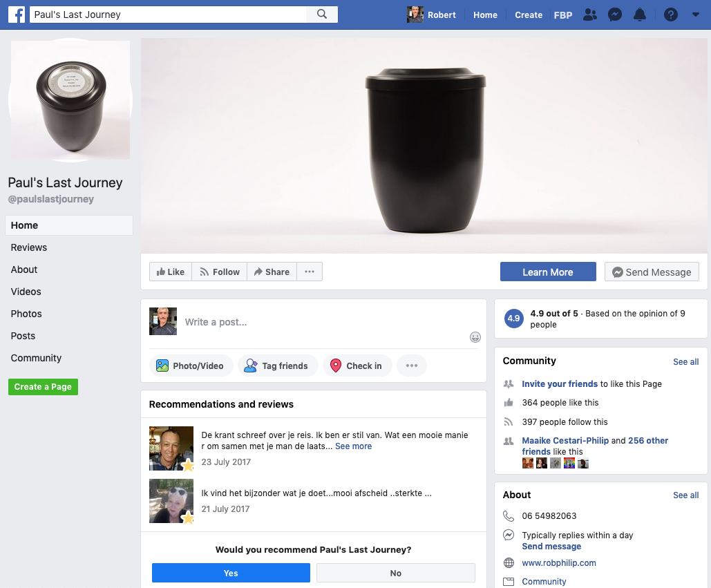Like the Paul's Last Journey page
This screenshot has width=711, height=588.
(x=171, y=272)
